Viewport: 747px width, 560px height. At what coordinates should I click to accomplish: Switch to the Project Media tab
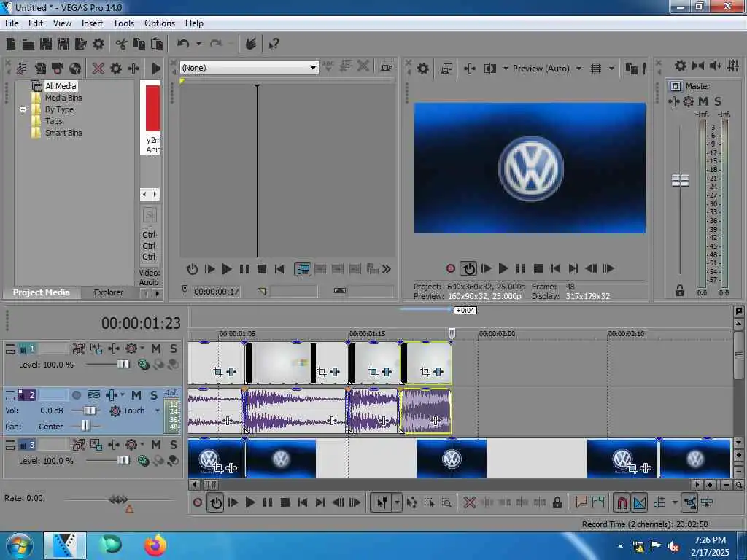point(42,292)
